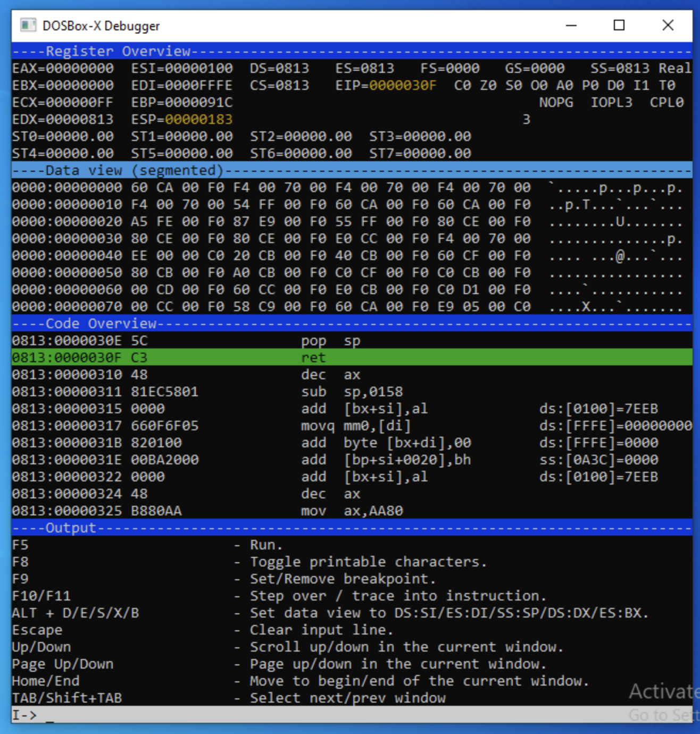Select the EBX=00000000 register value
The image size is (700, 734).
click(x=63, y=85)
